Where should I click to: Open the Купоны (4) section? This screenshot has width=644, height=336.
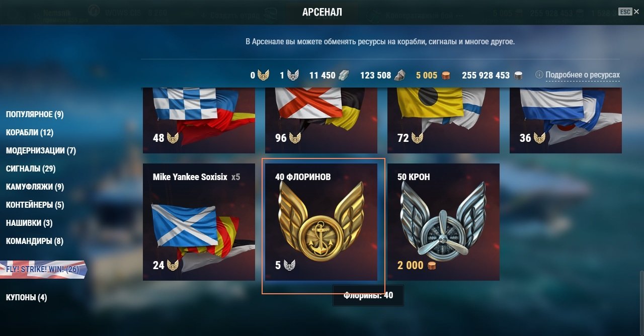[x=26, y=298]
